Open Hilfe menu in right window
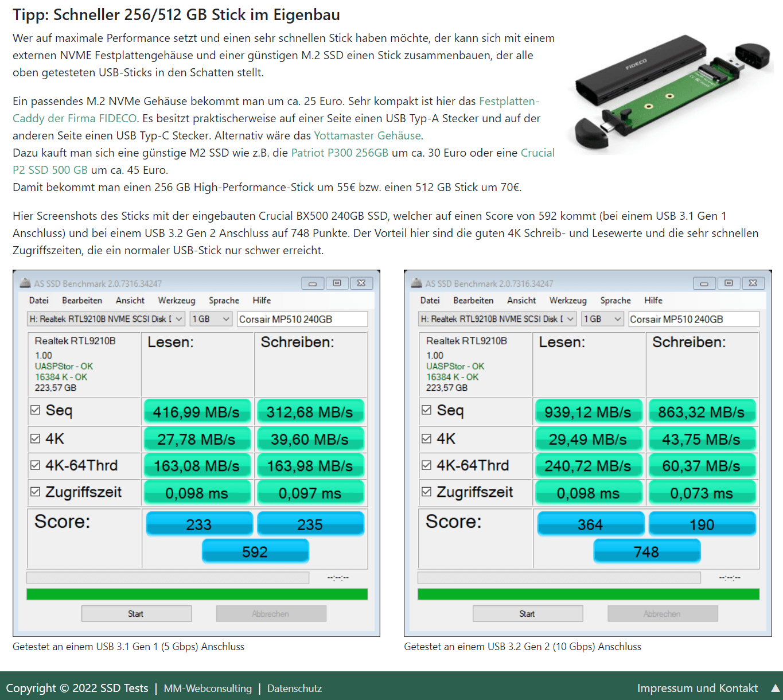 click(653, 300)
